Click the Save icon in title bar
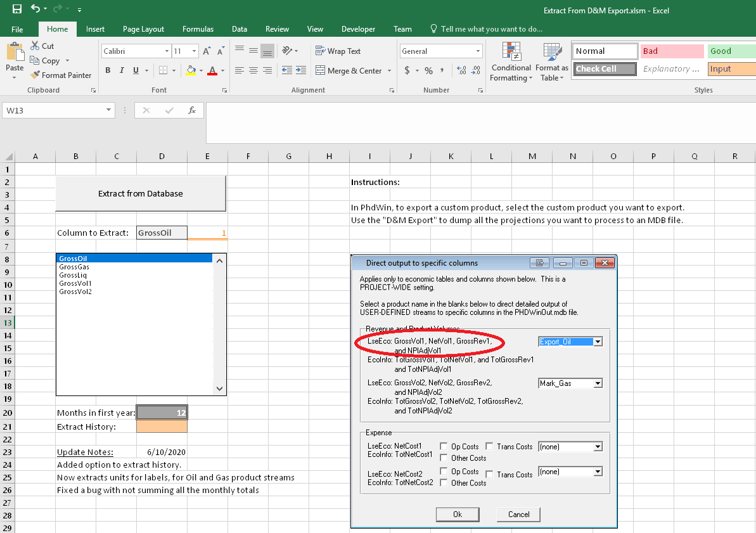756x533 pixels. tap(17, 10)
